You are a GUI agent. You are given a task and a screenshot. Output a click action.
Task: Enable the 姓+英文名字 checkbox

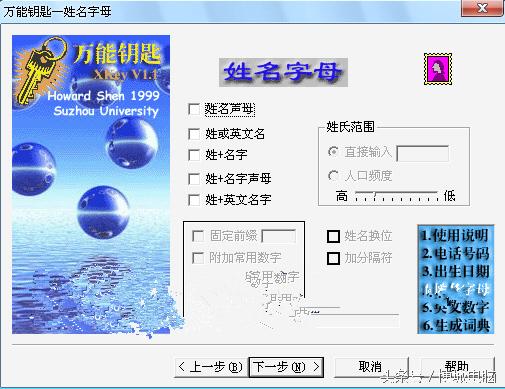click(x=194, y=200)
